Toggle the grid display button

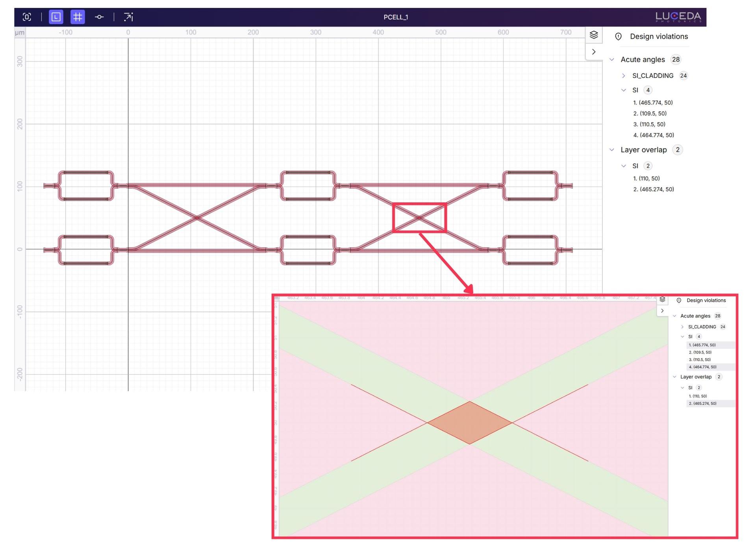click(x=78, y=17)
